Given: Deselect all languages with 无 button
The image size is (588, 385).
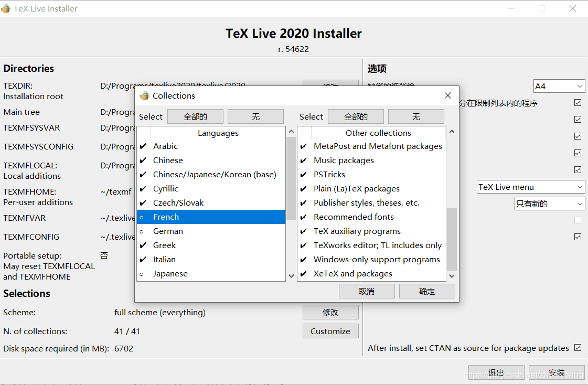Looking at the screenshot, I should pos(256,116).
